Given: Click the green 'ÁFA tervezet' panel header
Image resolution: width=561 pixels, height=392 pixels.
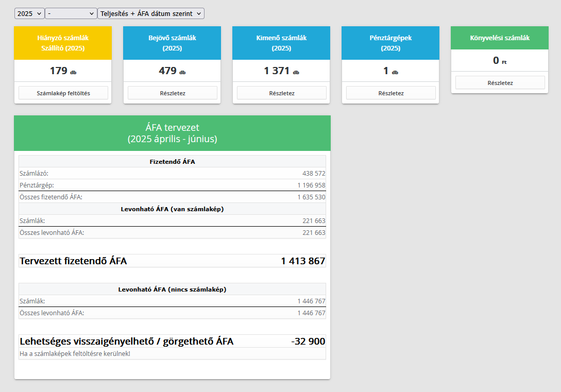Looking at the screenshot, I should pos(172,133).
